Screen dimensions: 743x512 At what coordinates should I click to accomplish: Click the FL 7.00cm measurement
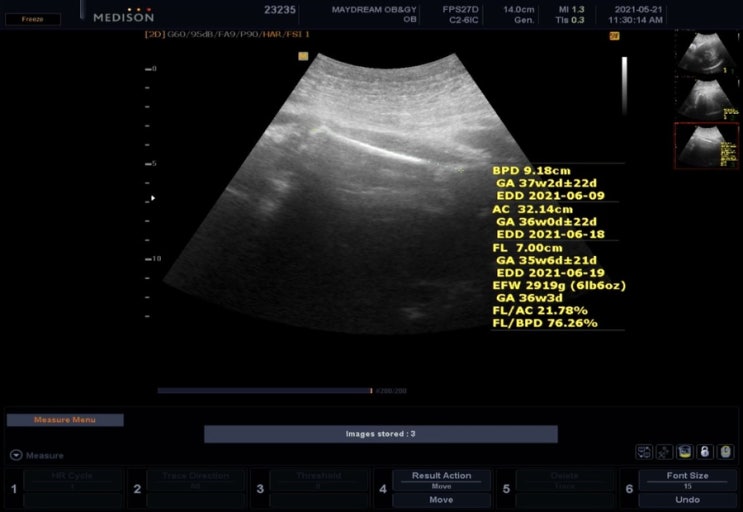(527, 248)
